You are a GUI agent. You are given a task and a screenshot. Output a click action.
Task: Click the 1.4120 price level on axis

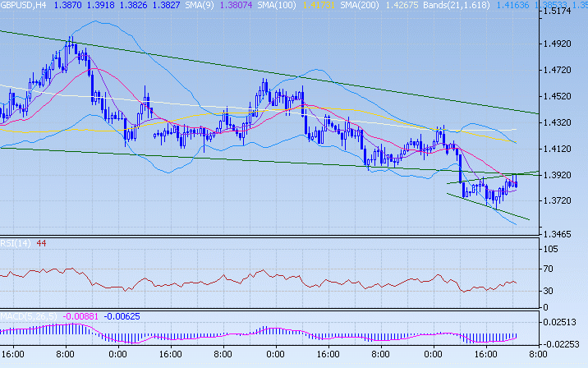[563, 149]
